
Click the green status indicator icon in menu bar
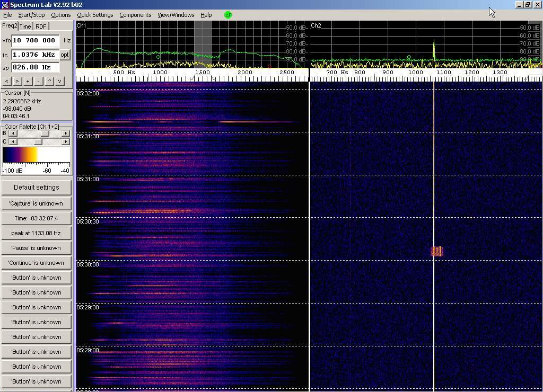[228, 15]
